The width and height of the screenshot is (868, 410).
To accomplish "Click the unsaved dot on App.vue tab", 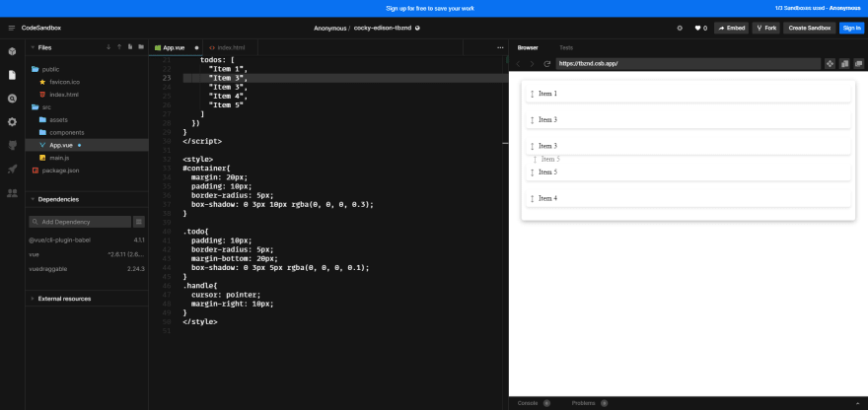I will coord(196,47).
